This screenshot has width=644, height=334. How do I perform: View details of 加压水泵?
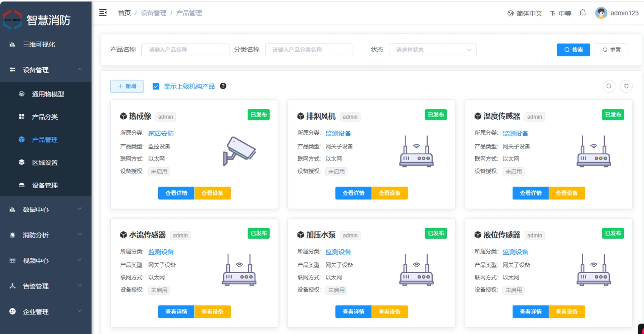tap(353, 312)
